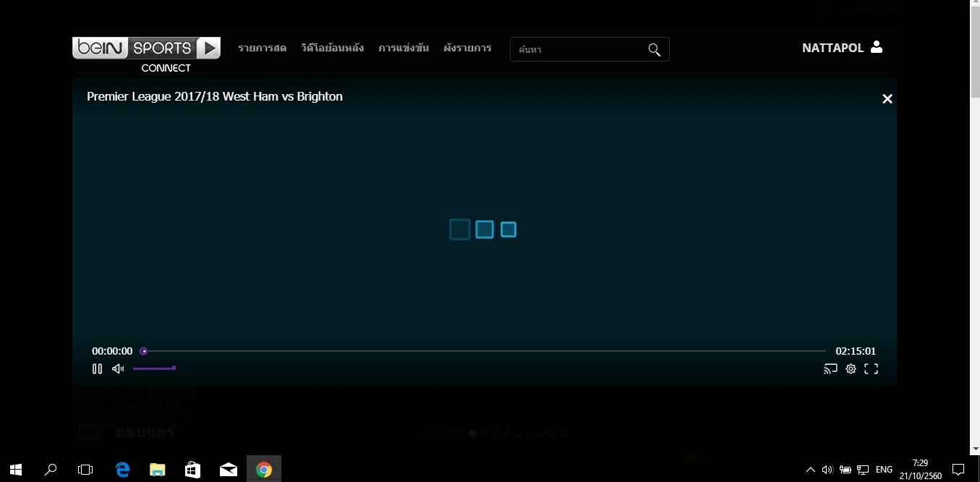The width and height of the screenshot is (980, 482).
Task: Open Microsoft Store from the taskbar
Action: tap(192, 469)
